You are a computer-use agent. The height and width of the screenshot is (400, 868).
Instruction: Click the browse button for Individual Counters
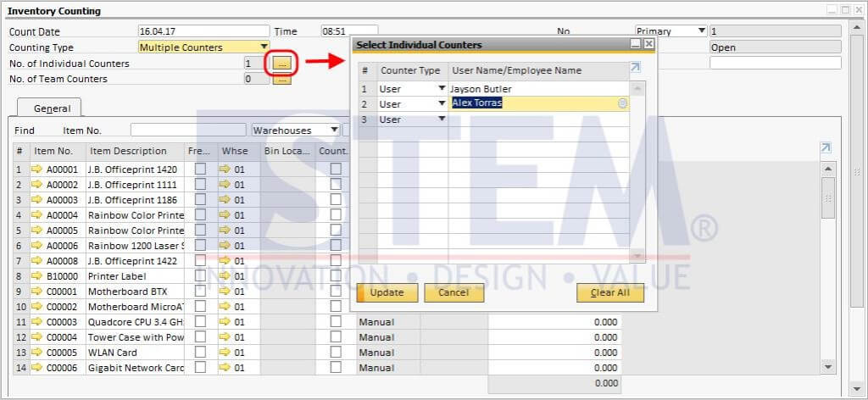281,63
